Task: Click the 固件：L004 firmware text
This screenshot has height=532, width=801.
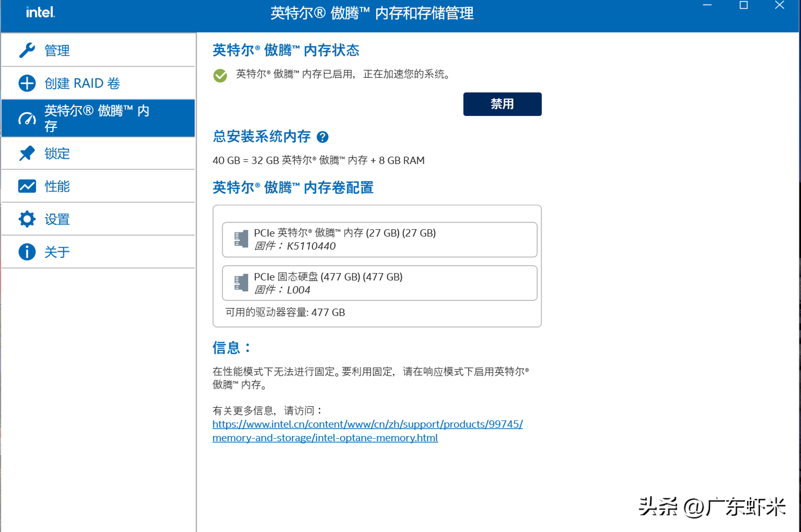Action: coord(282,290)
